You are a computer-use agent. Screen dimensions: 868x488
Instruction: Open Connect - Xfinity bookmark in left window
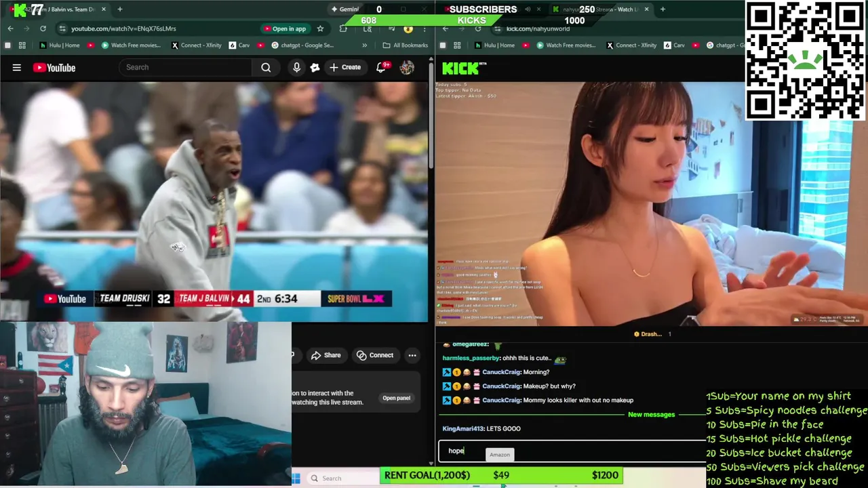(x=197, y=45)
